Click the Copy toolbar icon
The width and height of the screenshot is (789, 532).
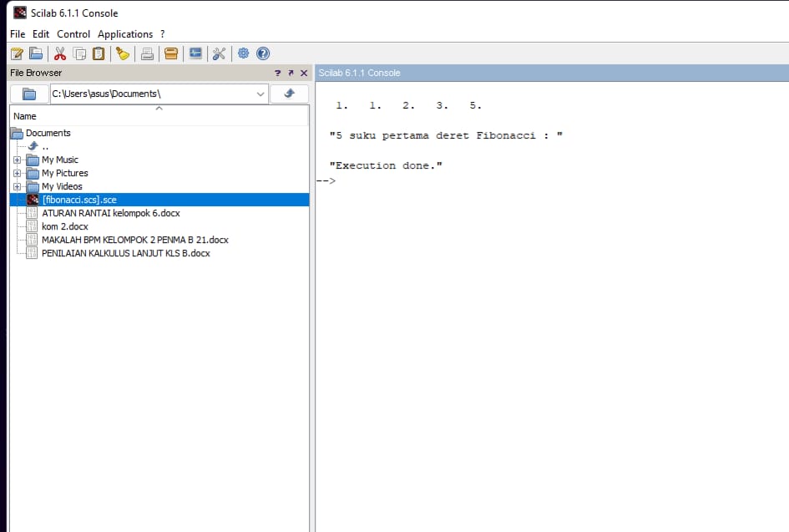coord(79,53)
